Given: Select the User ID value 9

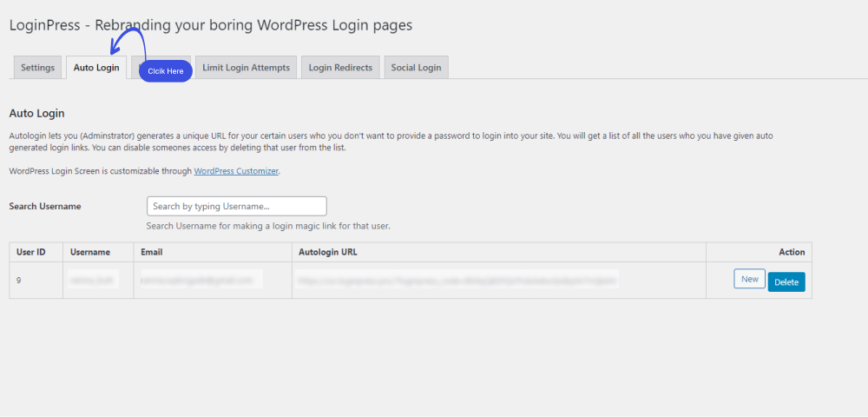Looking at the screenshot, I should 19,281.
